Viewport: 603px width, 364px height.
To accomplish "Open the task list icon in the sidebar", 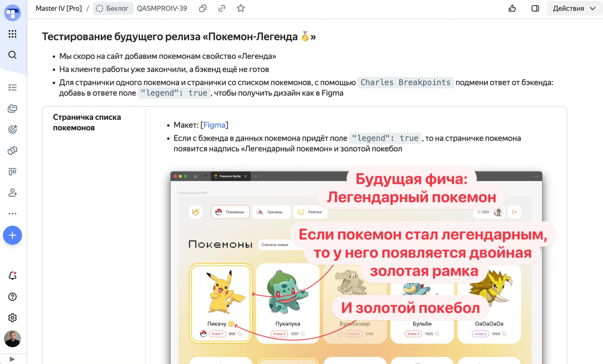I will pos(12,87).
